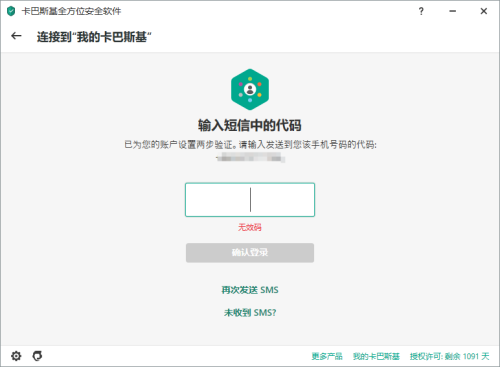
Task: Click the My Kaspersky hexagon account icon
Action: point(250,89)
